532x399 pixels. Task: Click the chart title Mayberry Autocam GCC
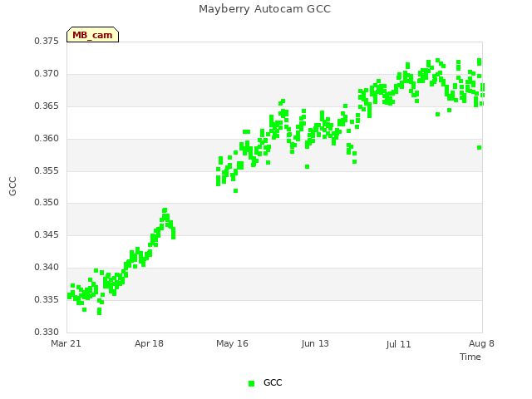(x=264, y=9)
